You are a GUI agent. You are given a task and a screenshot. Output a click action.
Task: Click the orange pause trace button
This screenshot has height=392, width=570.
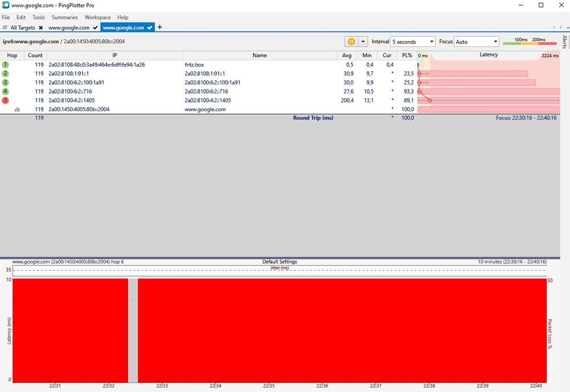[351, 42]
